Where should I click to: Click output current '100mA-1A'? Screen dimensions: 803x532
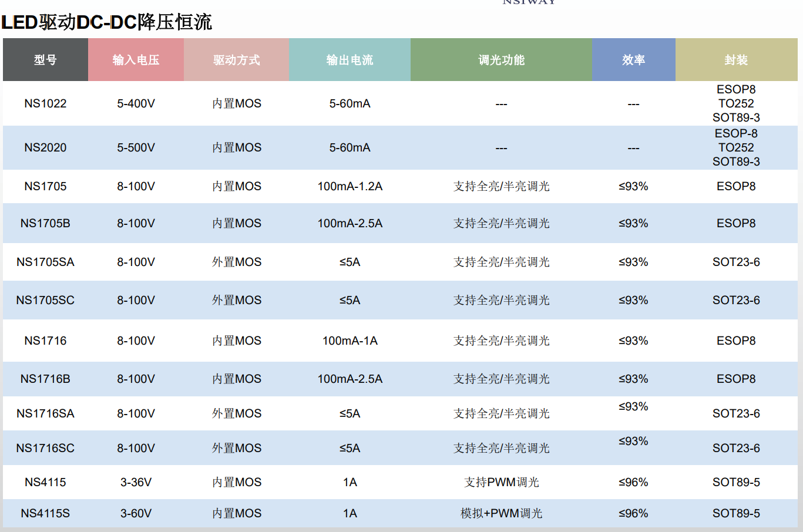(x=350, y=341)
